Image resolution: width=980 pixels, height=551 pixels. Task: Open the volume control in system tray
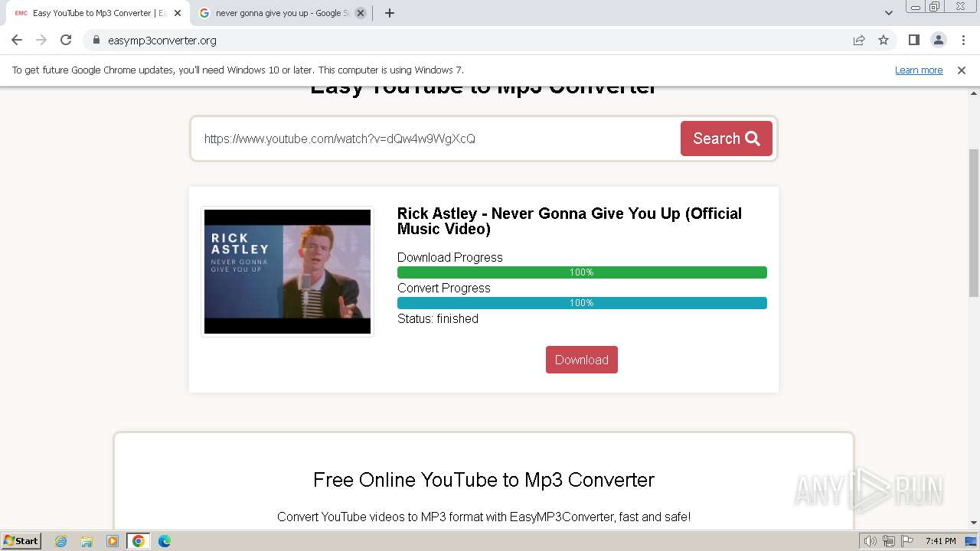[871, 541]
